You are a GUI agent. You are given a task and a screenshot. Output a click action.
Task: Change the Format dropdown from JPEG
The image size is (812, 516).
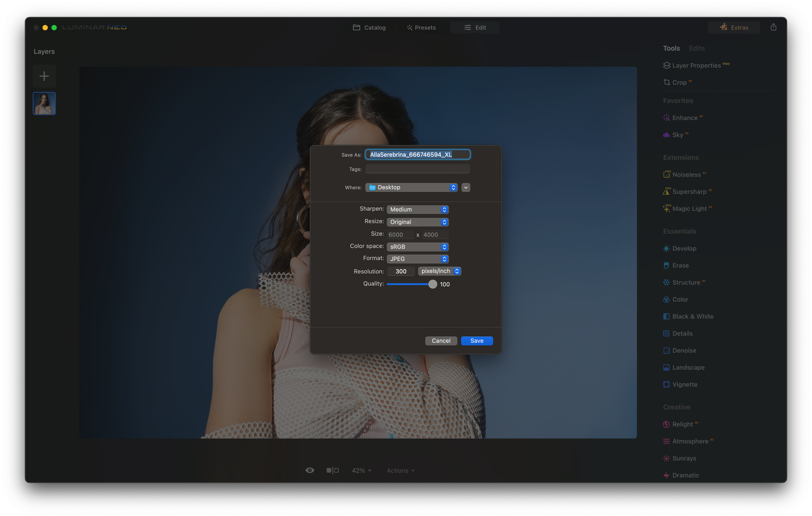coord(417,259)
